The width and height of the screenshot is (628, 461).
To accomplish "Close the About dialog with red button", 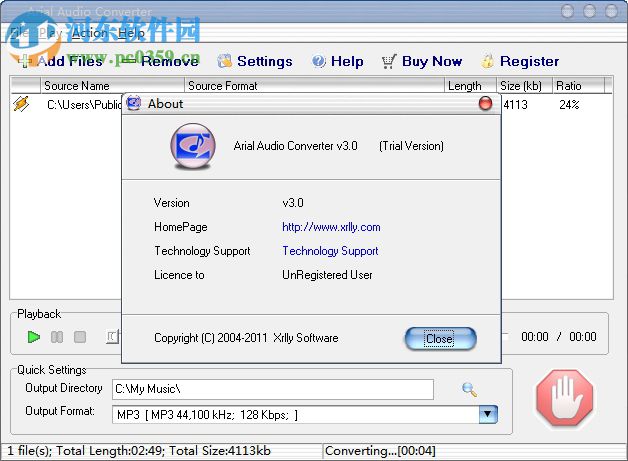I will click(485, 103).
